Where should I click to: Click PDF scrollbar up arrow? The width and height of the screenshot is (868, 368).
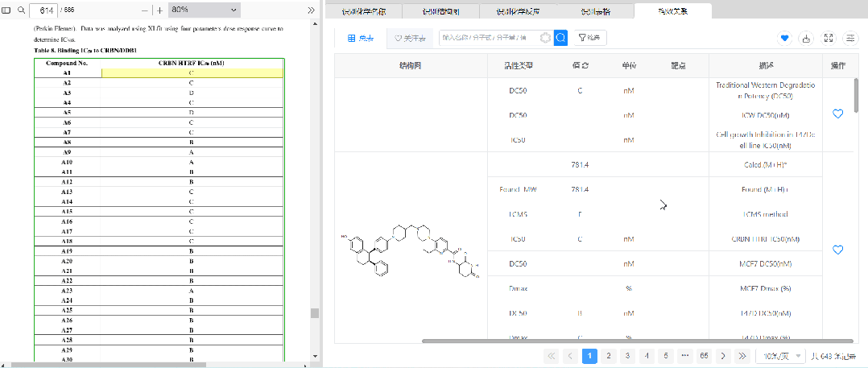tap(314, 24)
